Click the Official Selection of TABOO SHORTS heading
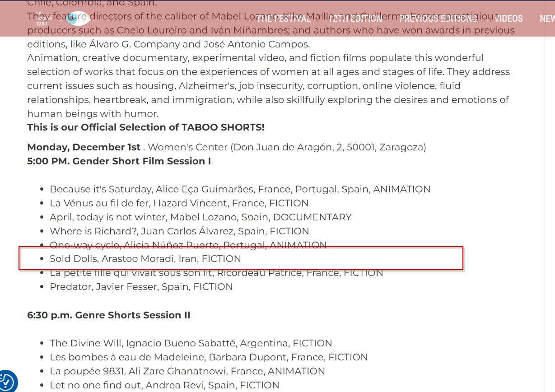Screen dimensions: 555x392 145,127
